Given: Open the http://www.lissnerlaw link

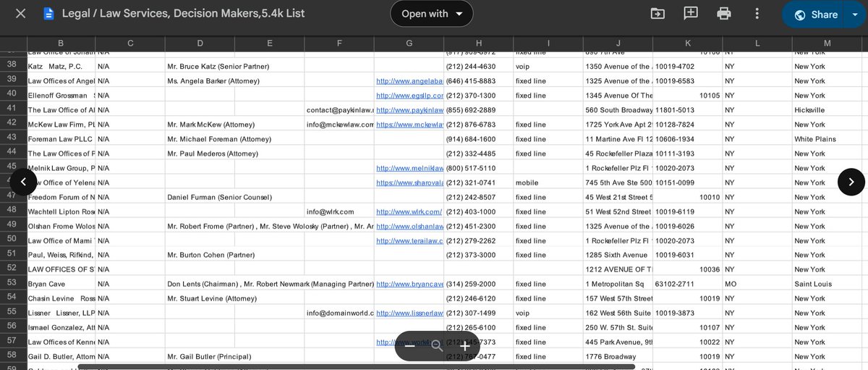Looking at the screenshot, I should (x=409, y=313).
